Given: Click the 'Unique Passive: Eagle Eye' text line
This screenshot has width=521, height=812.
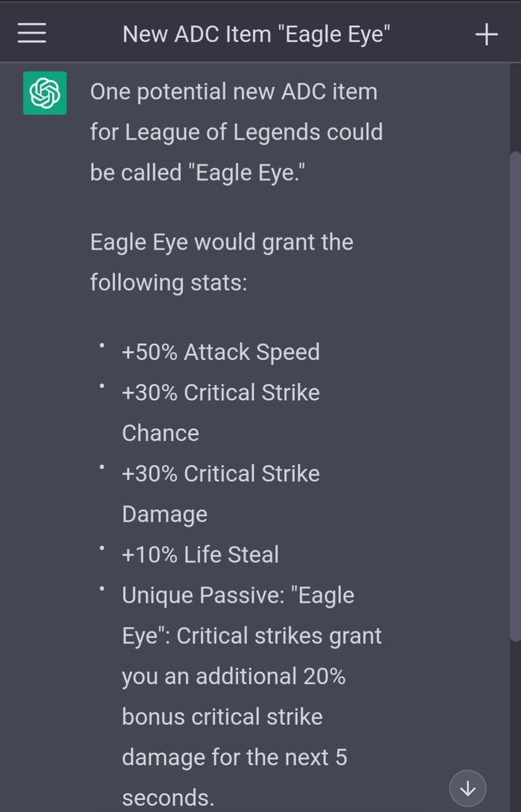Looking at the screenshot, I should click(238, 595).
